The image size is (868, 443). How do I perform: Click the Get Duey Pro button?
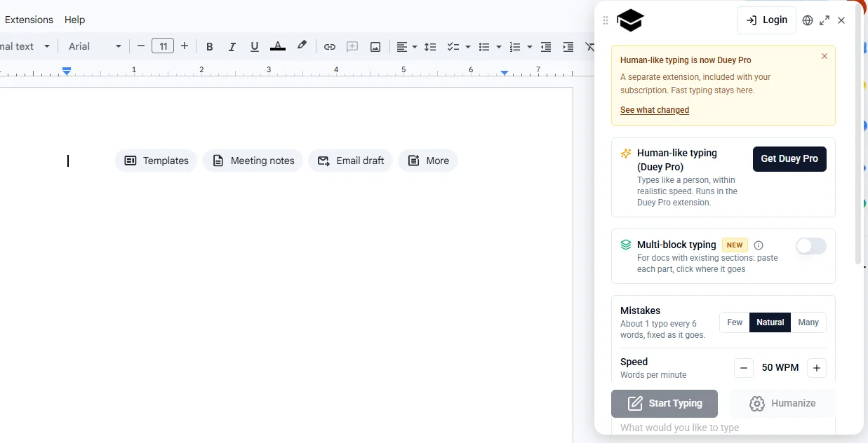789,158
